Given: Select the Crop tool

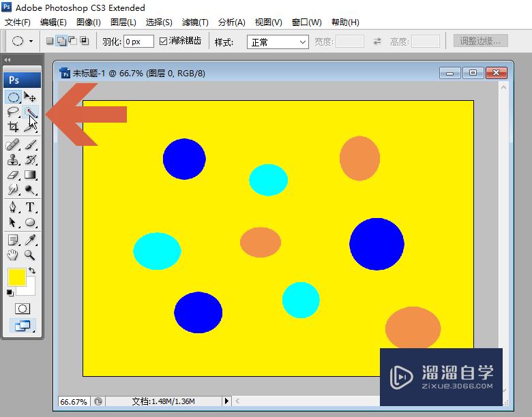Looking at the screenshot, I should pyautogui.click(x=13, y=127).
